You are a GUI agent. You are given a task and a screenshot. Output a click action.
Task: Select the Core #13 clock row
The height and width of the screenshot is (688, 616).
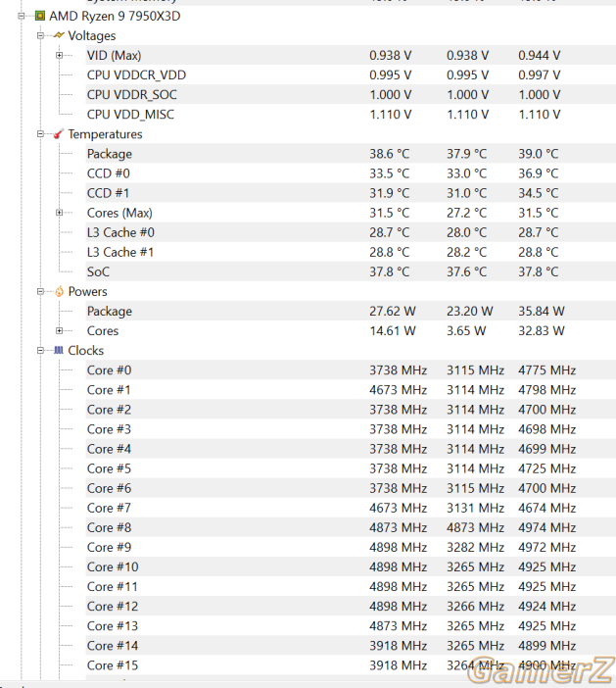pos(351,626)
